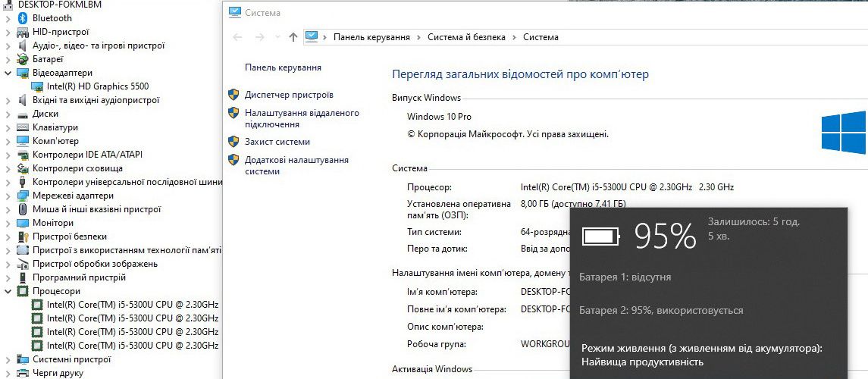Click the up arrow navigation button
Viewport: 868px width, 379px height.
(293, 37)
